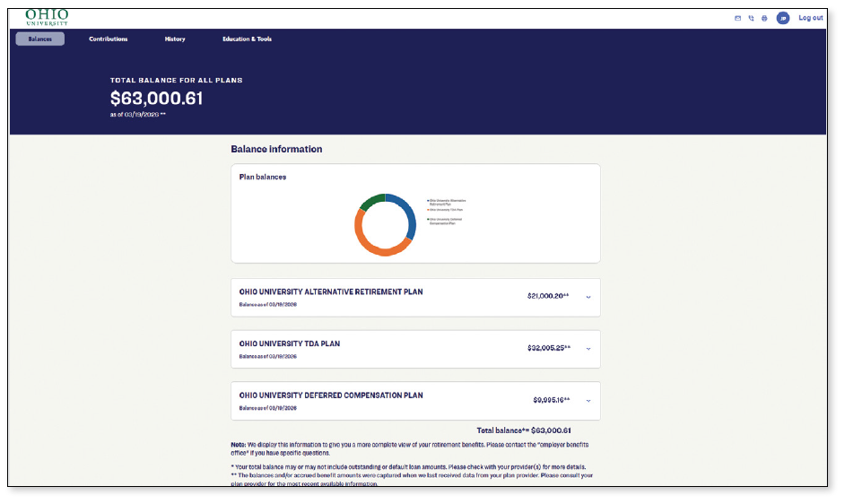
Task: Click balance date under Deferred Compensation Plan
Action: 268,408
